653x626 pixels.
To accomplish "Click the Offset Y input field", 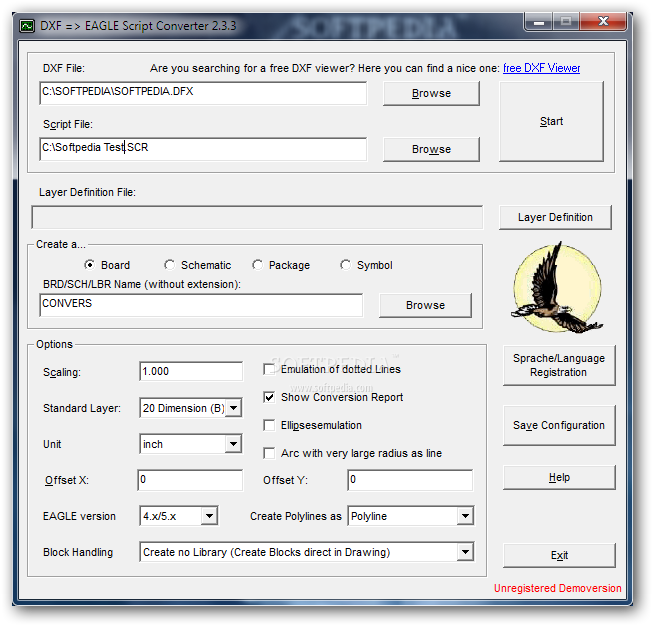I will [410, 480].
